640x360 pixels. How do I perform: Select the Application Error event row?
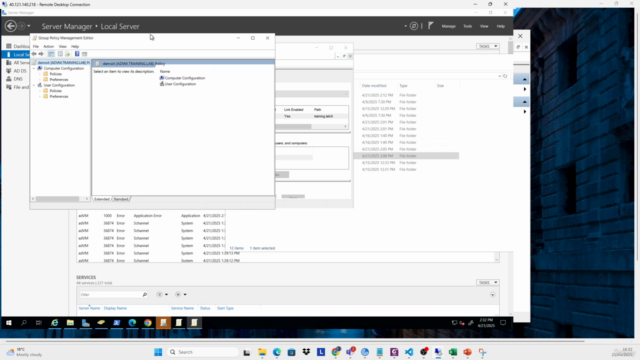pyautogui.click(x=151, y=216)
